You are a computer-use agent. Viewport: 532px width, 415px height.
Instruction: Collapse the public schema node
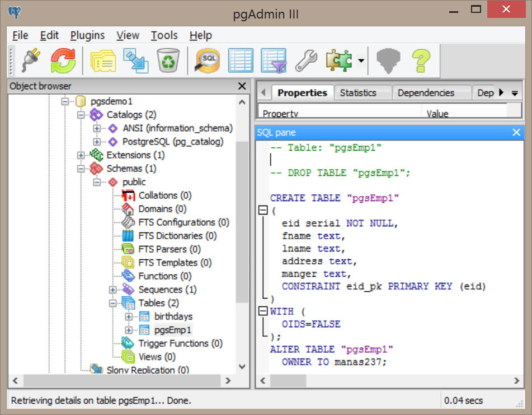coord(97,182)
